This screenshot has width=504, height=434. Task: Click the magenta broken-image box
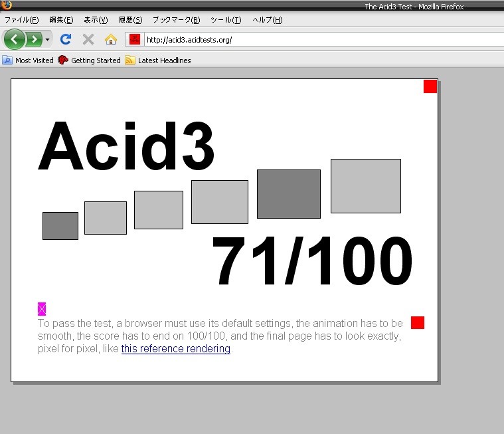pos(42,309)
